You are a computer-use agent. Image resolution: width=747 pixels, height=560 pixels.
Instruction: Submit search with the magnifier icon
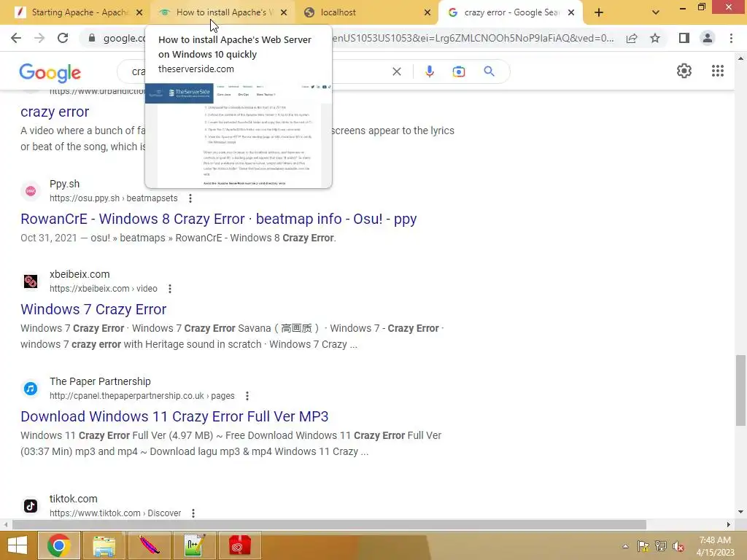489,71
